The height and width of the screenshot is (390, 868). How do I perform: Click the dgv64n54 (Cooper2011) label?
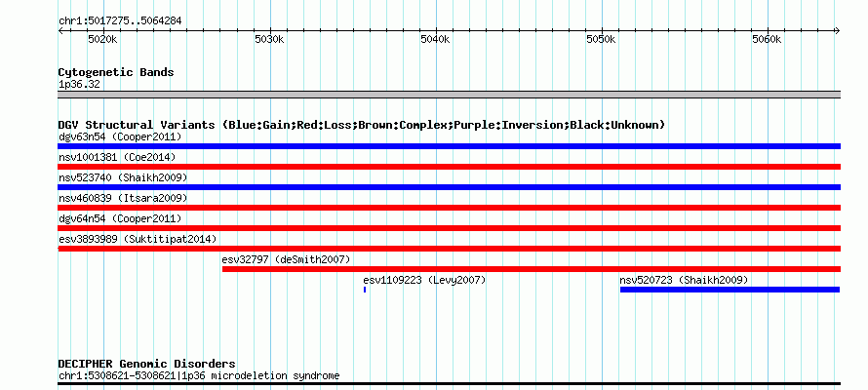pos(120,218)
